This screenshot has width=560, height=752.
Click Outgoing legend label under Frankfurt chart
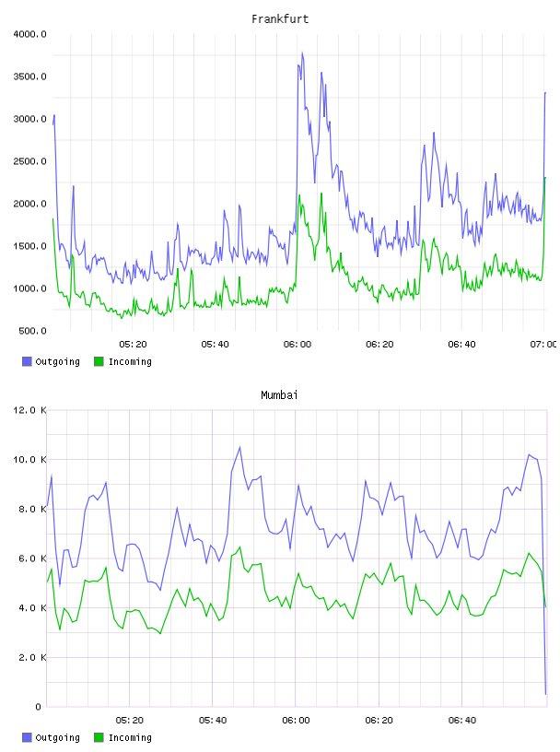(57, 361)
